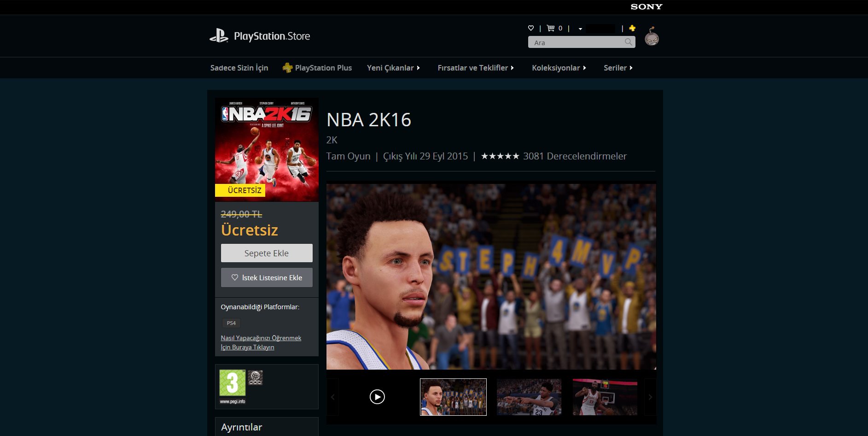
Task: Select the Stephen Curry screenshot thumbnail
Action: coord(453,397)
